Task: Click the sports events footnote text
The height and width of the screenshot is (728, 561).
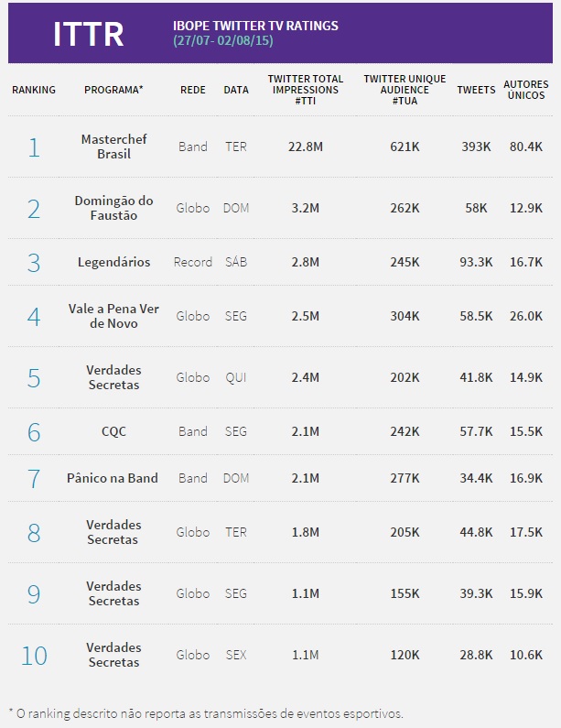Action: coord(206,713)
